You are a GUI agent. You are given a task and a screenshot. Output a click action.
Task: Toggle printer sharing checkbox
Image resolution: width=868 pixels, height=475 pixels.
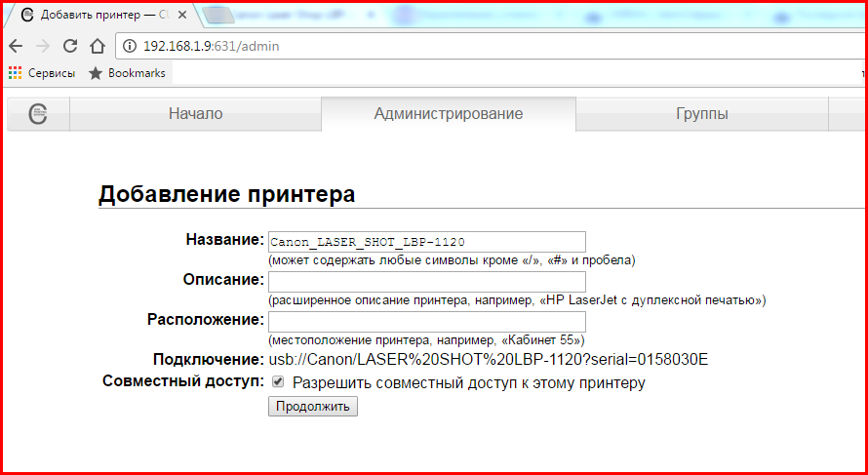(278, 383)
